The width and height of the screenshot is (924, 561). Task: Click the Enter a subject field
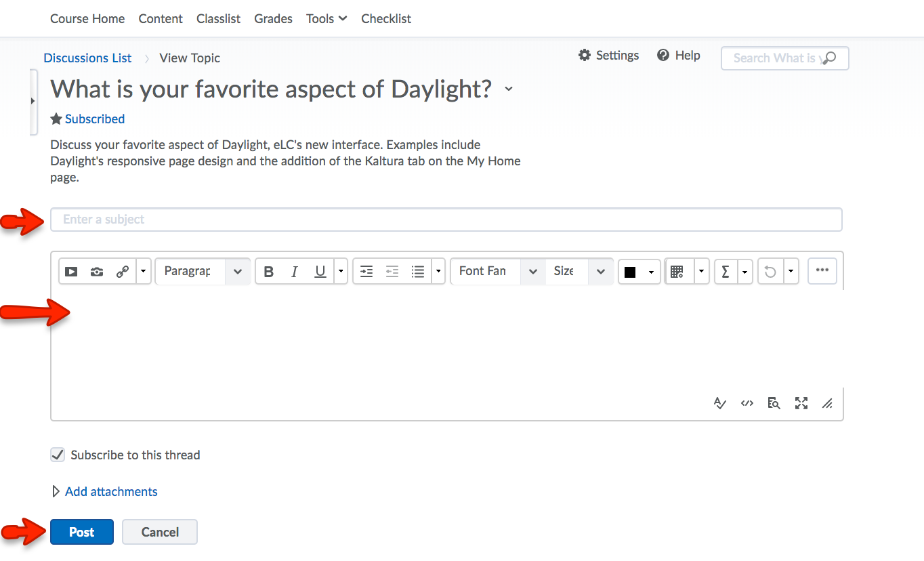click(x=446, y=220)
